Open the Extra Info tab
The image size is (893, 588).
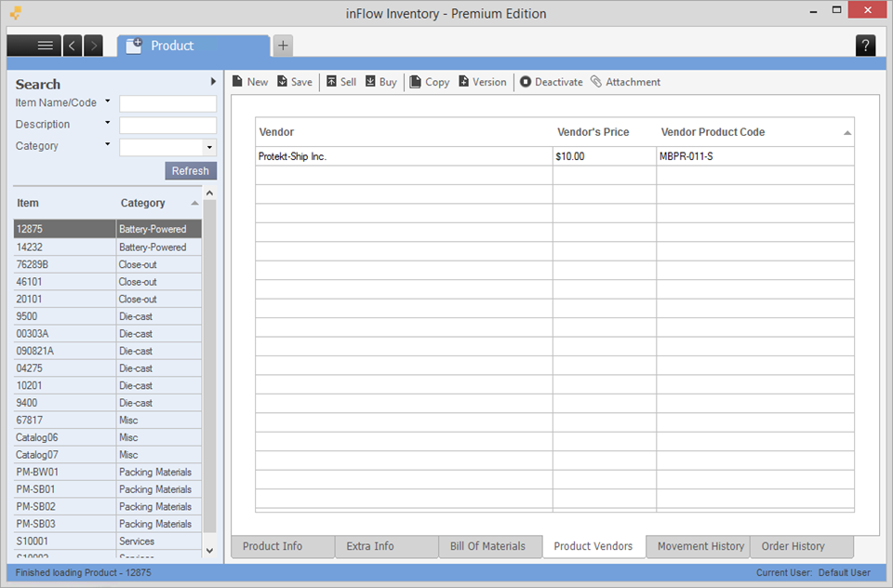(387, 546)
